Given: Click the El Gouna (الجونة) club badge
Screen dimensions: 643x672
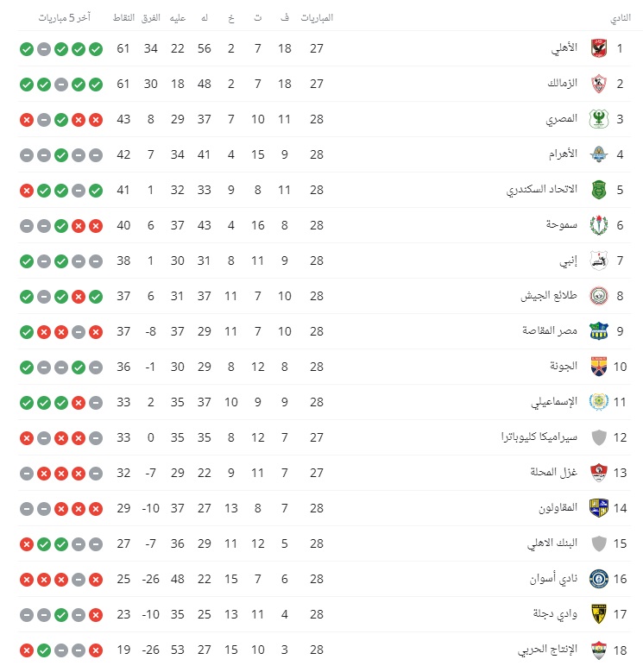Looking at the screenshot, I should [x=598, y=367].
